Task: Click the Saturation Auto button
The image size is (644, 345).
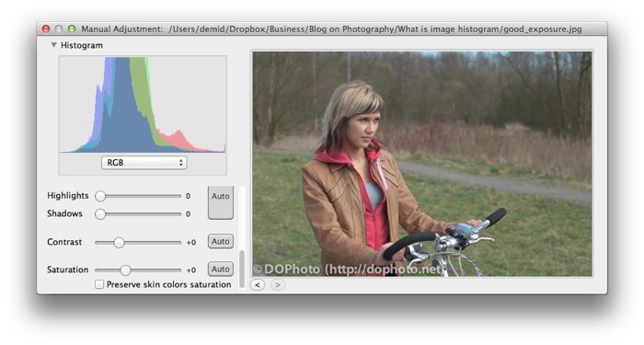Action: tap(221, 269)
